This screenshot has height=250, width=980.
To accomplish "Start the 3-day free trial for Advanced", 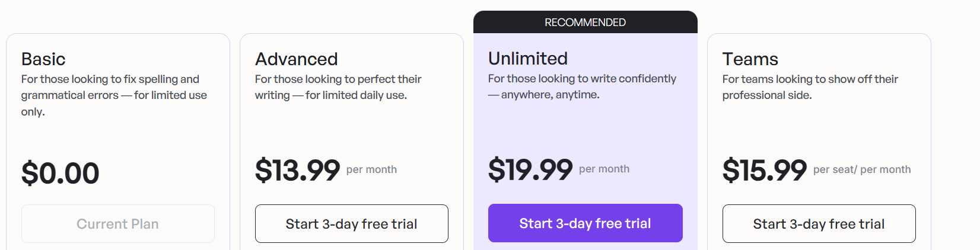I will (352, 224).
